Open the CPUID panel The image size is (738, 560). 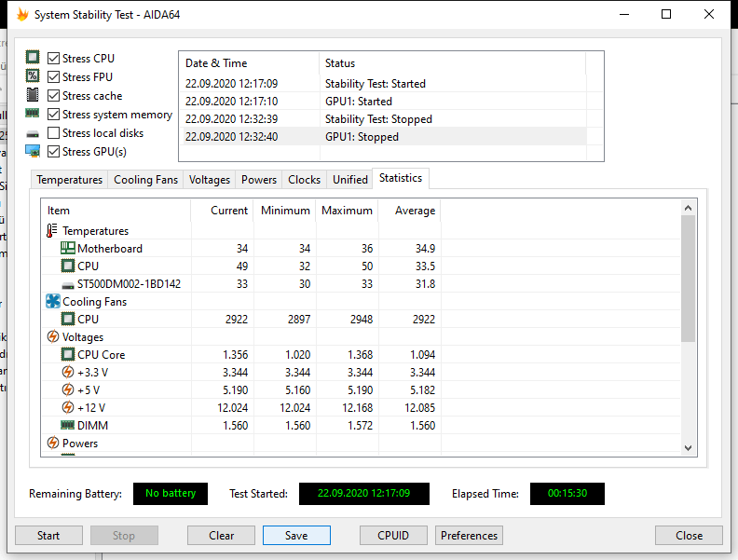pyautogui.click(x=393, y=536)
